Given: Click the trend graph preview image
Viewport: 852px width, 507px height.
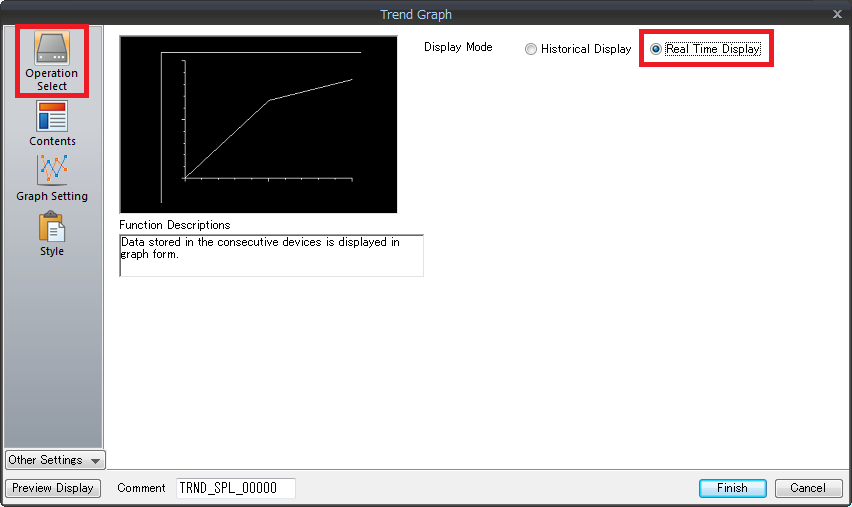Looking at the screenshot, I should (258, 124).
